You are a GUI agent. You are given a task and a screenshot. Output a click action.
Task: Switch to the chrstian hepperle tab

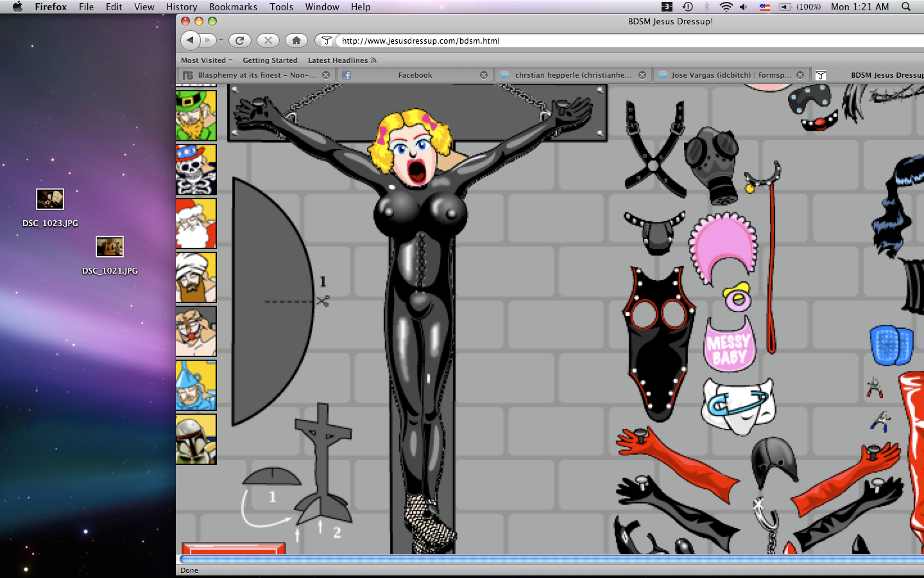[x=572, y=75]
